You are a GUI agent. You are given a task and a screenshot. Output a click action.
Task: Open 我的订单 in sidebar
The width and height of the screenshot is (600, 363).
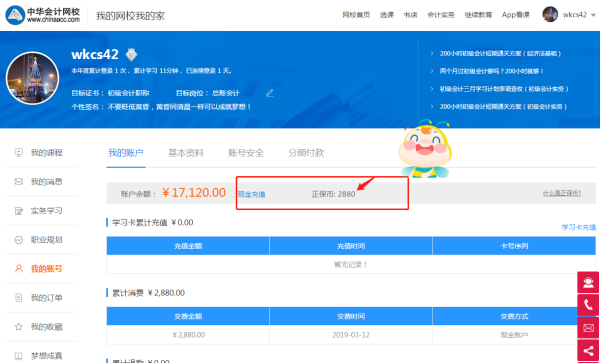46,298
